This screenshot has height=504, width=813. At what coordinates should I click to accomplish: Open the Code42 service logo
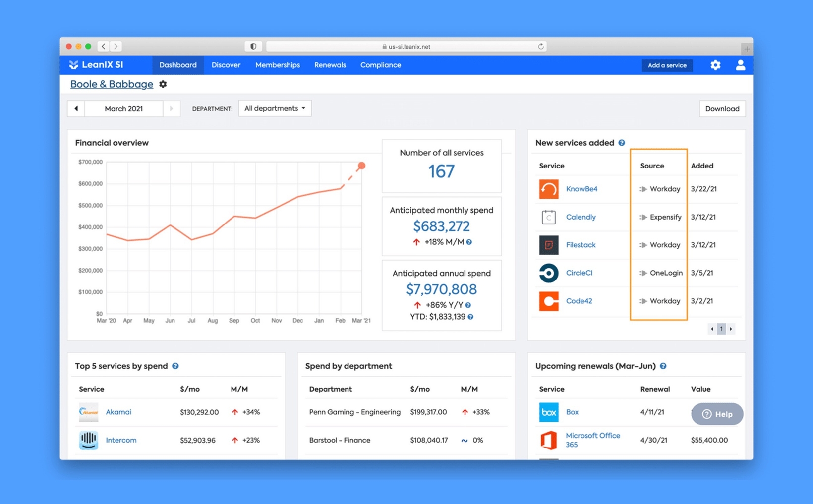tap(549, 301)
